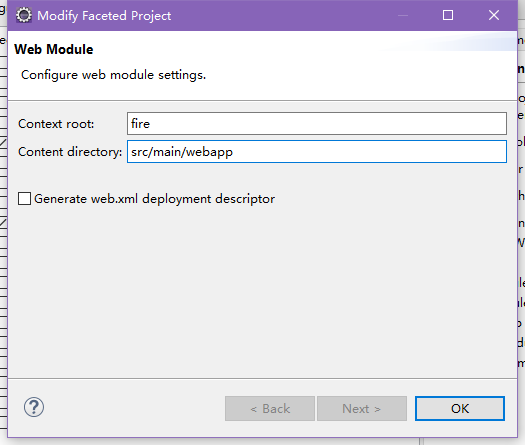Click the 'Context root:' label

(x=56, y=124)
